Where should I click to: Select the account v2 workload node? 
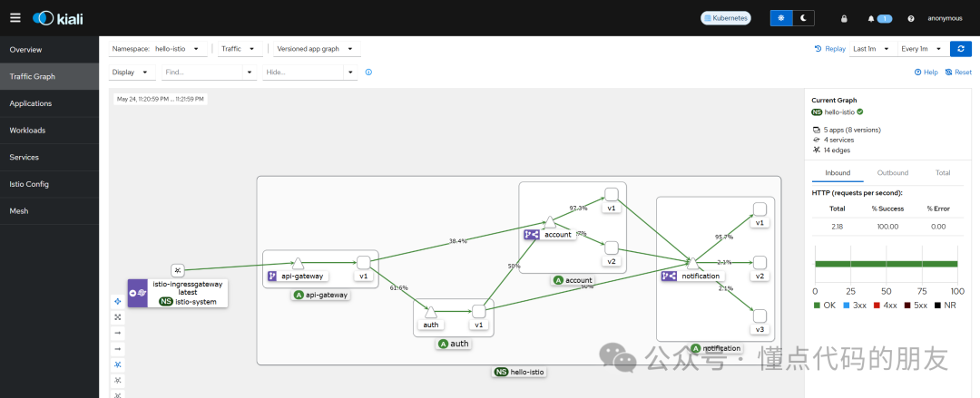(x=612, y=248)
